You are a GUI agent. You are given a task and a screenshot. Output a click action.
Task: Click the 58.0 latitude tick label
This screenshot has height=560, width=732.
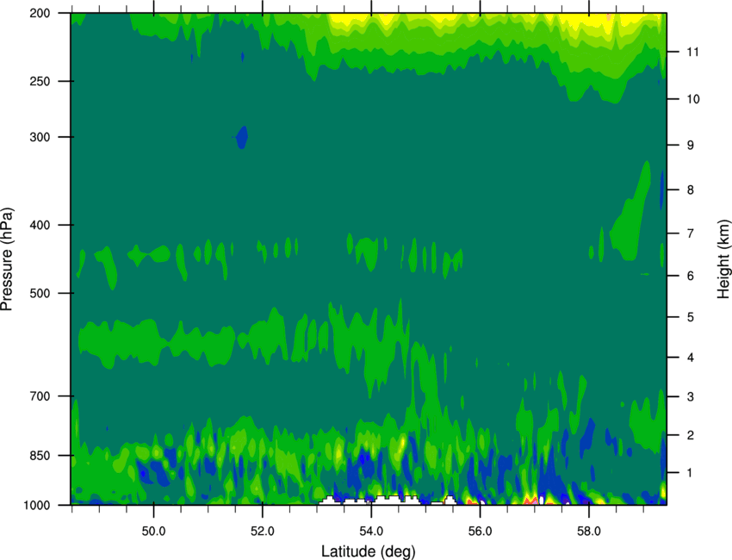(x=589, y=532)
